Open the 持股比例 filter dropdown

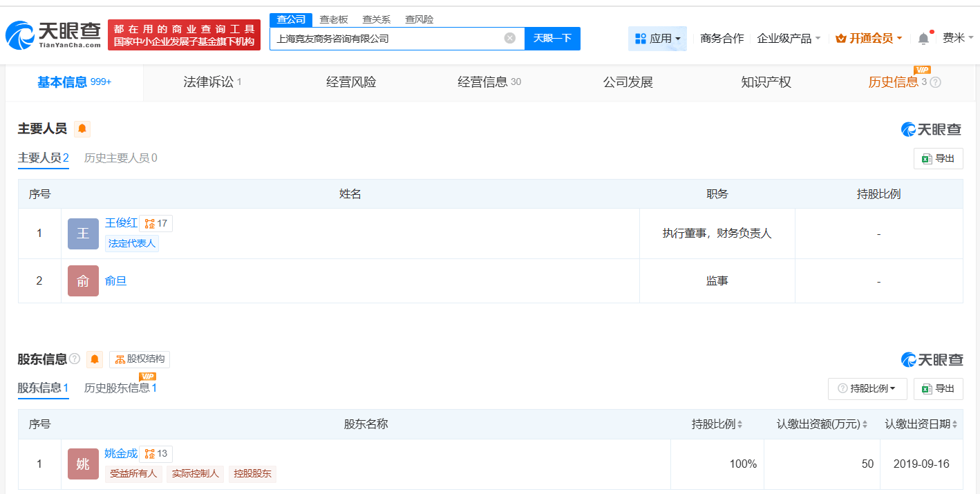(867, 388)
